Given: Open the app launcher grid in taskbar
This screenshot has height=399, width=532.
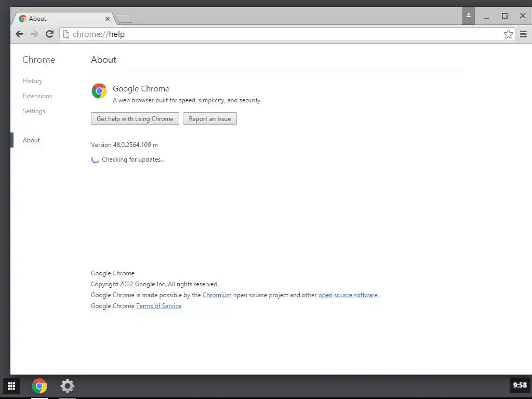Looking at the screenshot, I should click(x=11, y=386).
